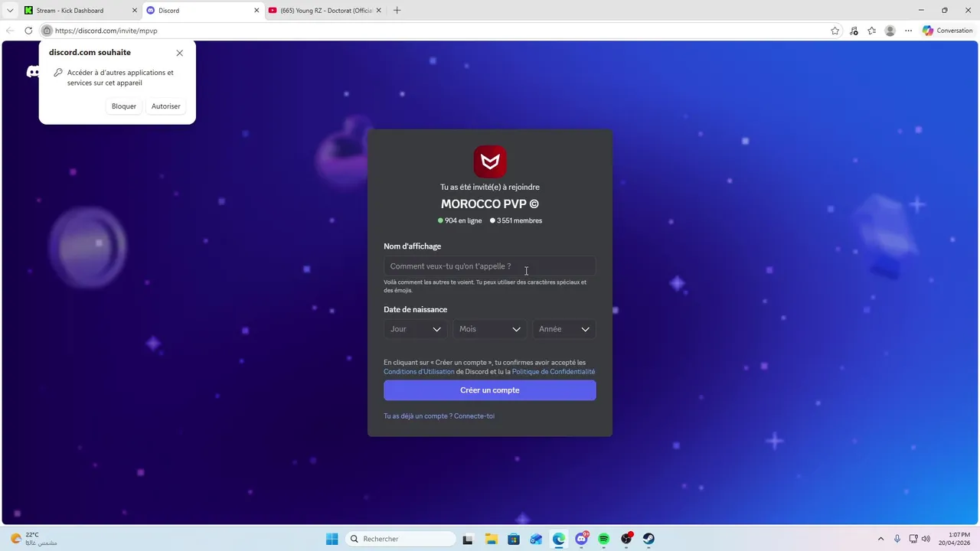Viewport: 980px width, 551px height.
Task: Open Discord app from the taskbar
Action: click(582, 539)
